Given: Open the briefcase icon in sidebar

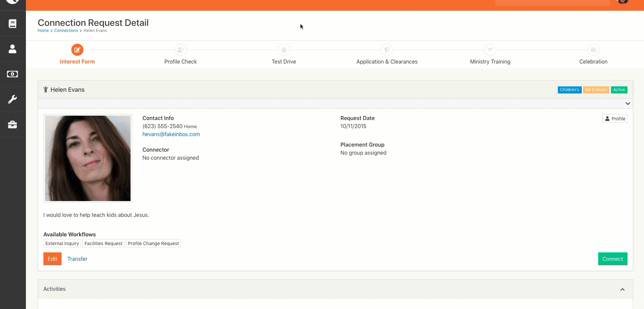Looking at the screenshot, I should 12,124.
